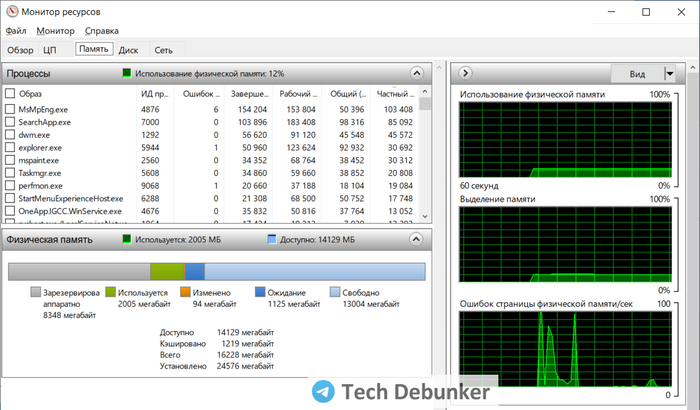Click the blue 'Доступно: 14129 МБ' header icon
Image resolution: width=700 pixels, height=410 pixels.
[x=272, y=240]
